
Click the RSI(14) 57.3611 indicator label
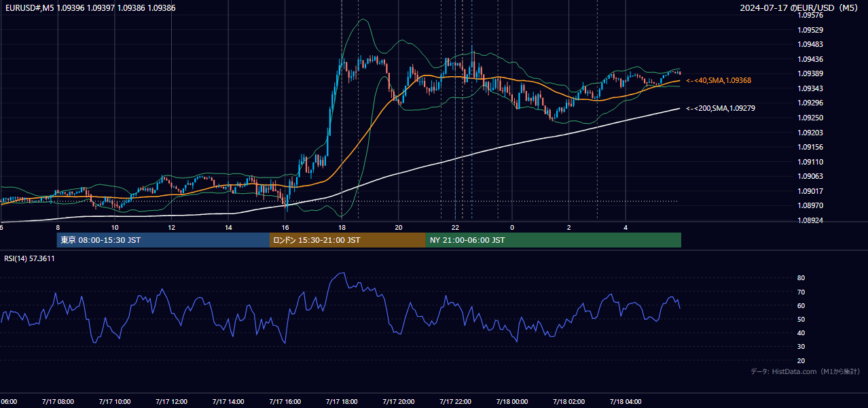pos(29,258)
